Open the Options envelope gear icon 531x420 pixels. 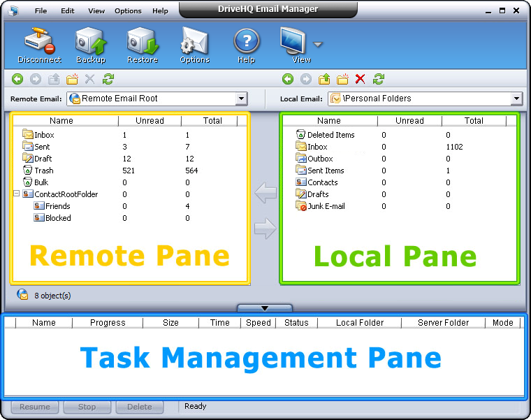[194, 43]
